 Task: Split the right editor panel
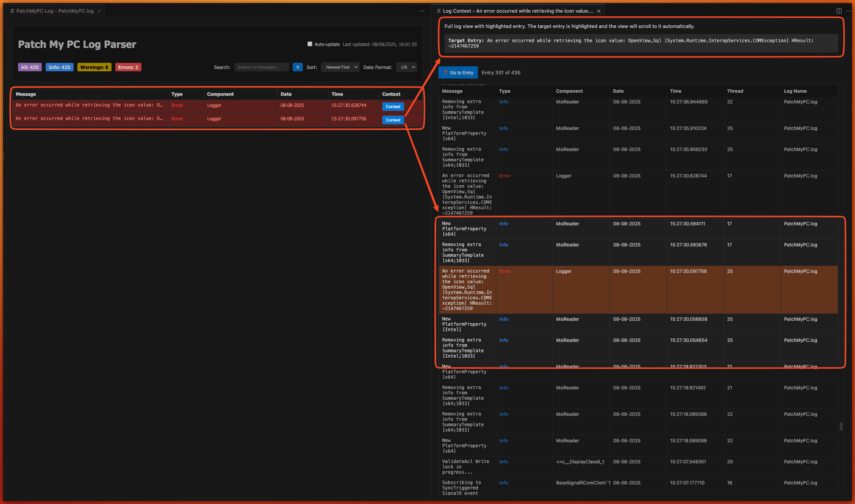pos(839,11)
